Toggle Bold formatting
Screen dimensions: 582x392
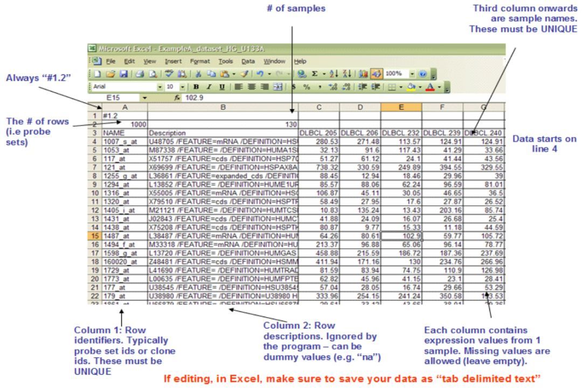(196, 87)
